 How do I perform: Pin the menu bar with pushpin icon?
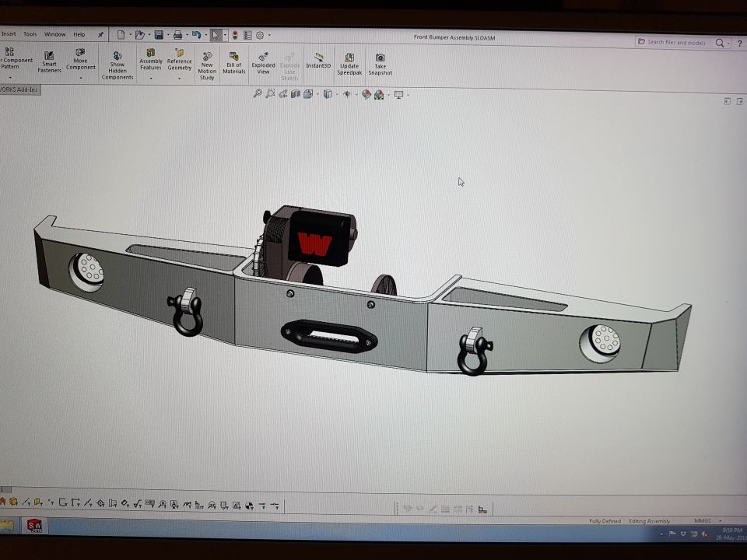(100, 34)
